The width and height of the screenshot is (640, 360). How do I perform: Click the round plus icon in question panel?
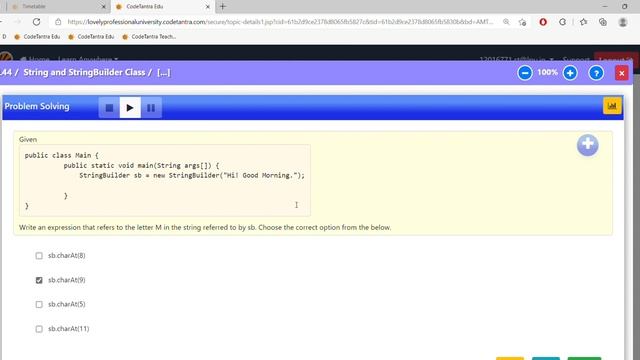tap(587, 145)
